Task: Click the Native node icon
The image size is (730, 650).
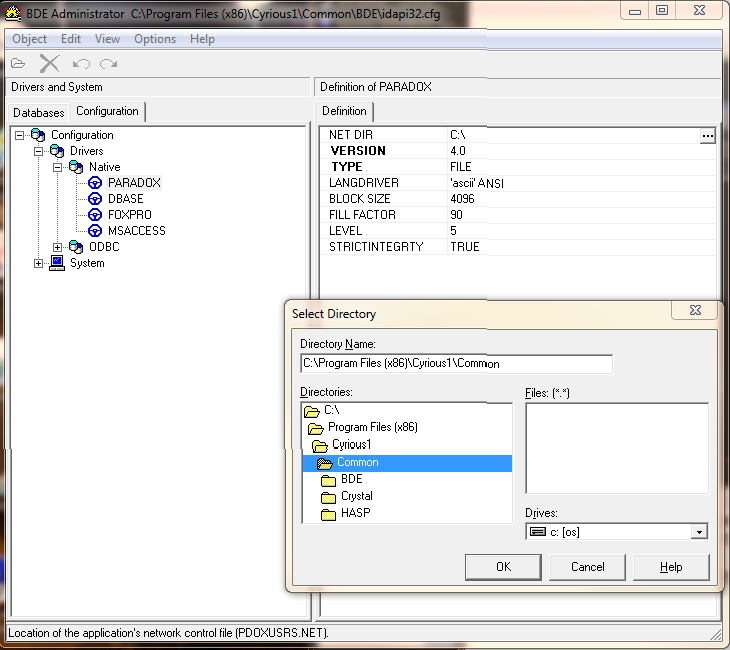Action: click(x=76, y=167)
